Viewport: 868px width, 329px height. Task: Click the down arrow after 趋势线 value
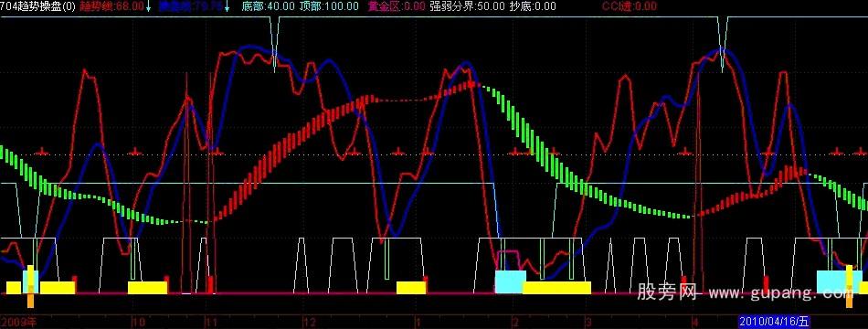148,7
